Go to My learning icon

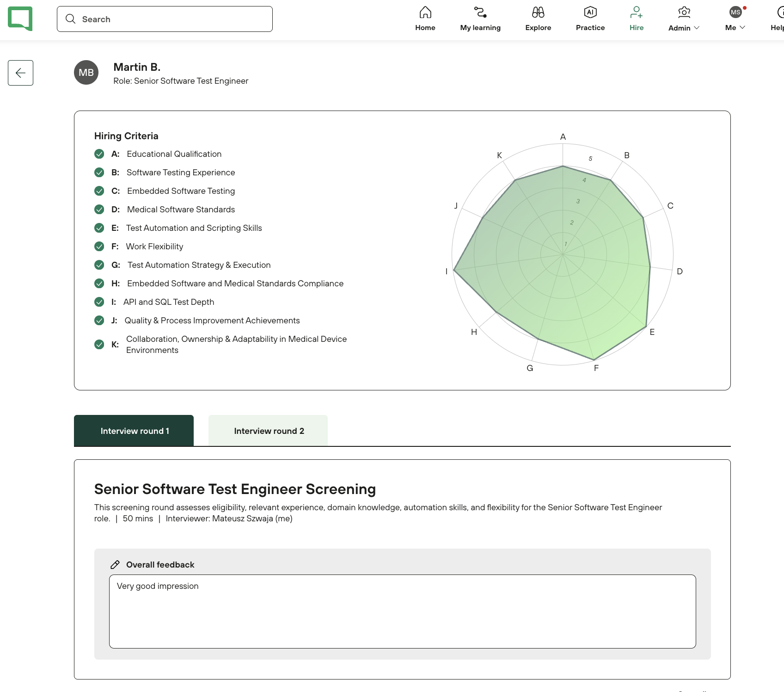[x=480, y=12]
